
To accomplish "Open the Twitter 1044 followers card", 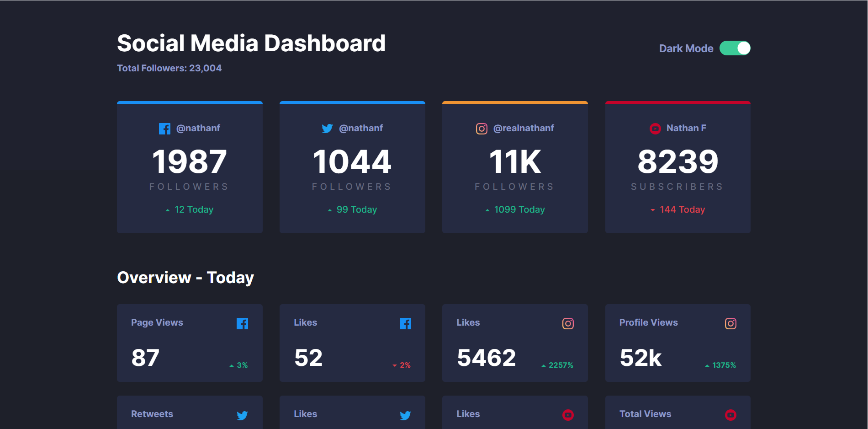I will (x=352, y=167).
